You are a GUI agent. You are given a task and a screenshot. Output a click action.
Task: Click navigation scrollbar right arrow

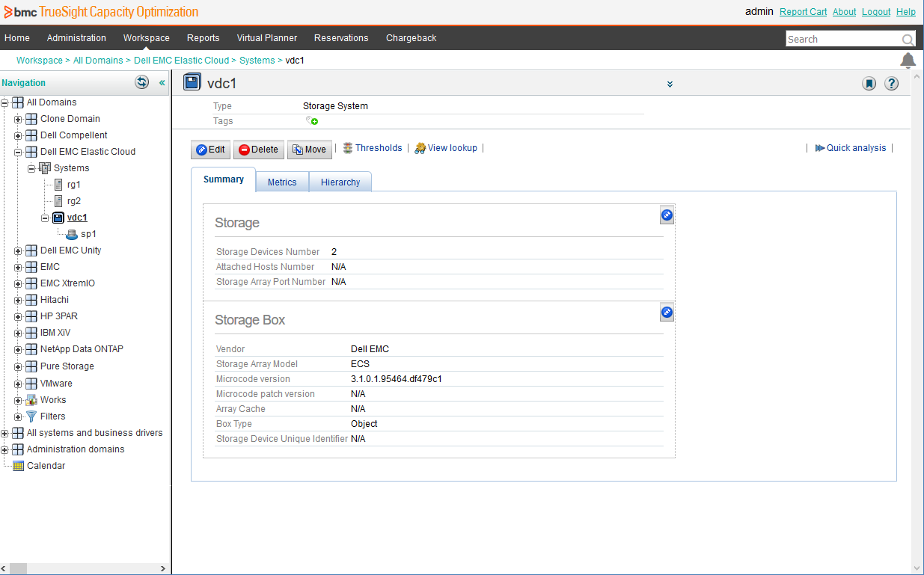point(163,569)
